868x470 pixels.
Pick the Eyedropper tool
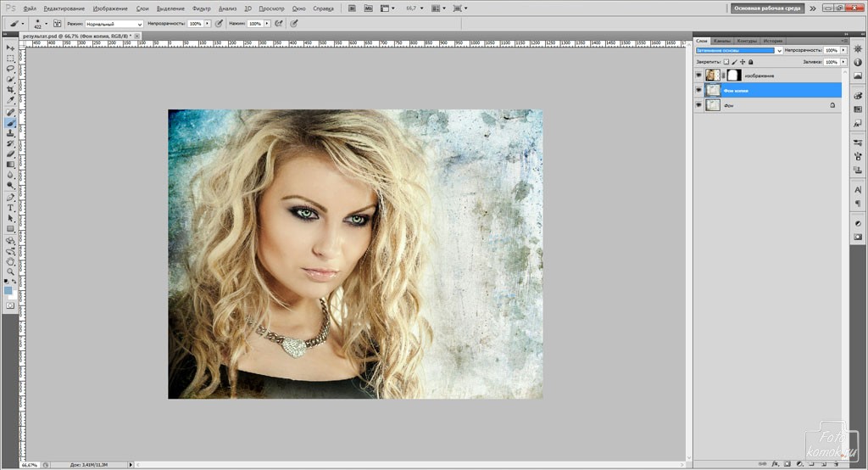click(10, 101)
